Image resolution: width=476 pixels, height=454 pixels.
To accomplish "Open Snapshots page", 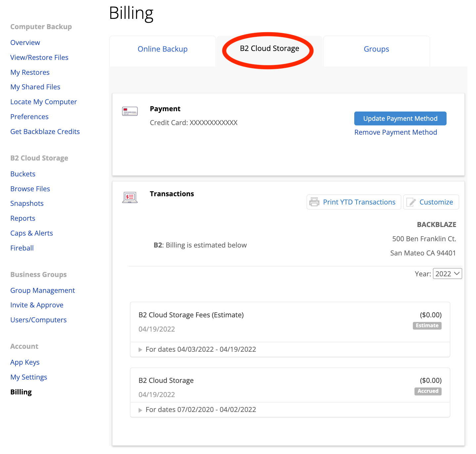I will [x=27, y=204].
